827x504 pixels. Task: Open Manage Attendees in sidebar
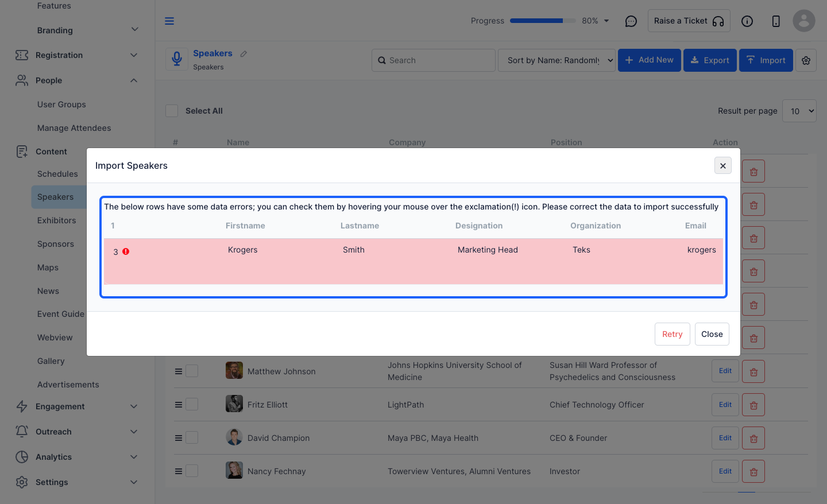[74, 128]
